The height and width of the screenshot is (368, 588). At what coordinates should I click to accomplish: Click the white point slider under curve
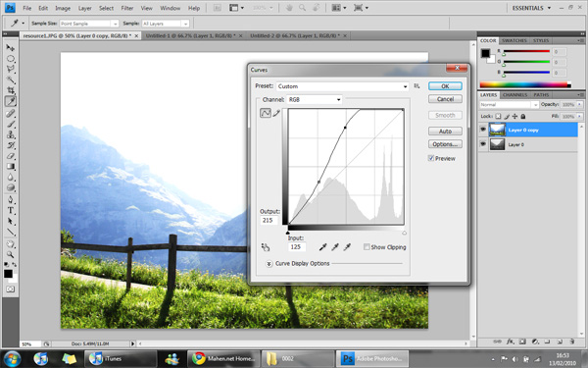coord(404,234)
